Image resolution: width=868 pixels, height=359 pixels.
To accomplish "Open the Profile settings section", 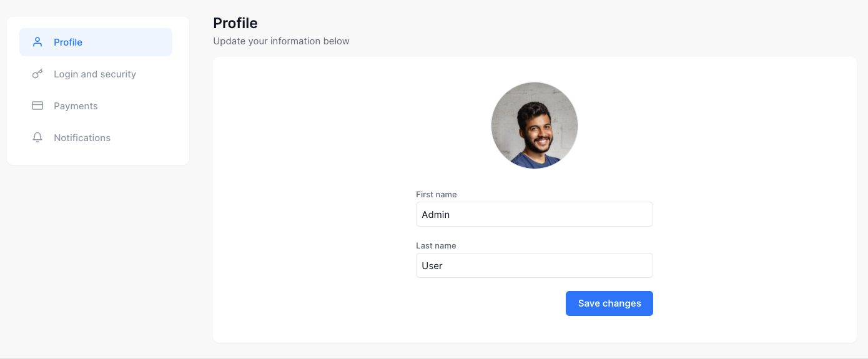I will [68, 42].
